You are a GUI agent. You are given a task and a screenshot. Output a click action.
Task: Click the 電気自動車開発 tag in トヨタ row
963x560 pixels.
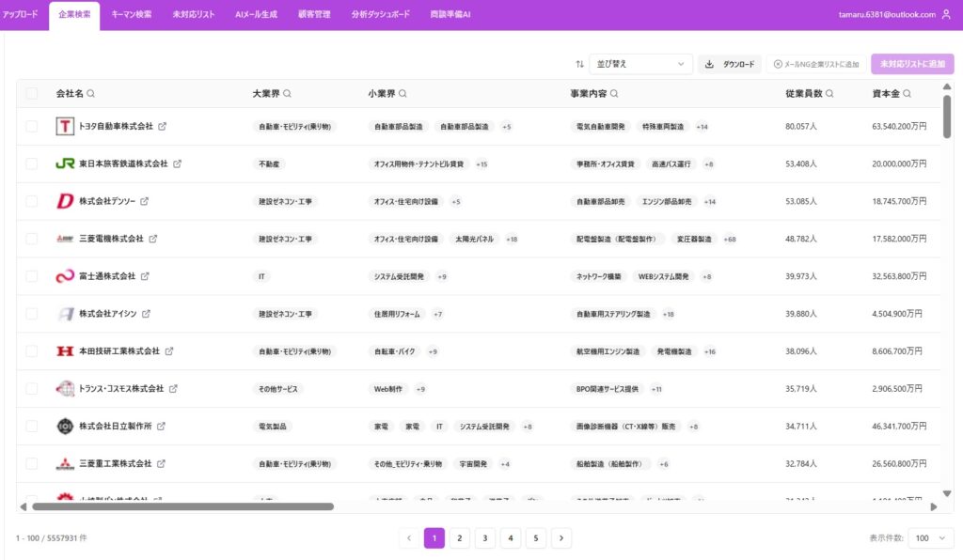coord(600,127)
